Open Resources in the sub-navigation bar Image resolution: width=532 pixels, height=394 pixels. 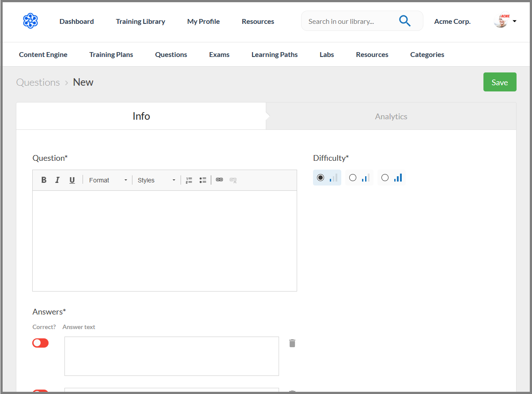(372, 55)
